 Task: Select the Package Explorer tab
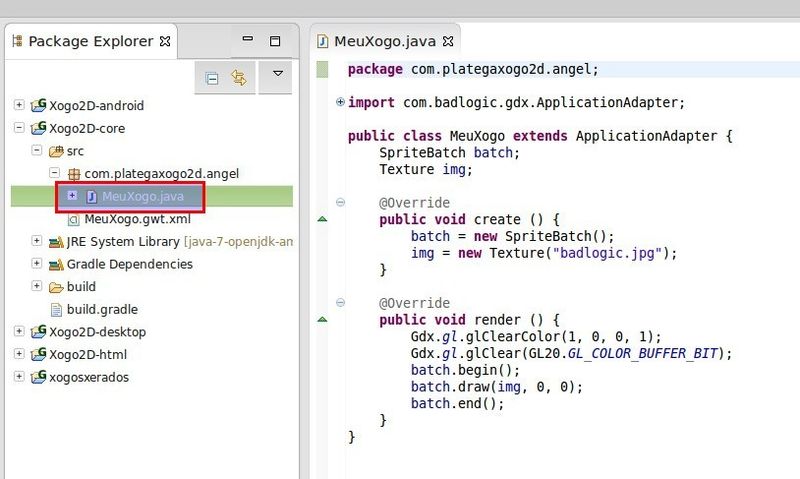click(x=91, y=41)
